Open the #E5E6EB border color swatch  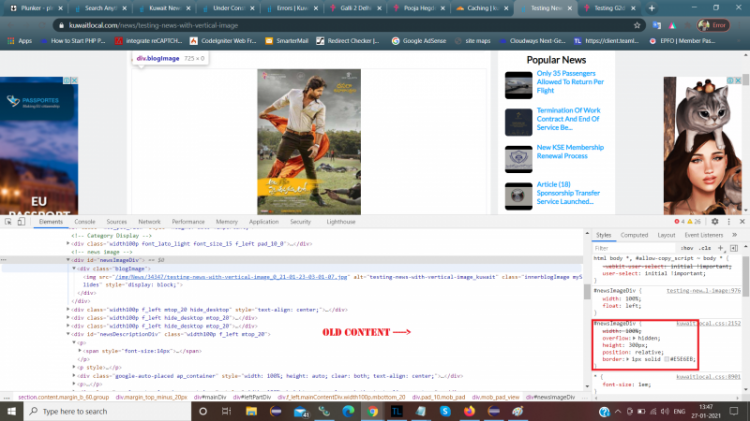pos(666,359)
